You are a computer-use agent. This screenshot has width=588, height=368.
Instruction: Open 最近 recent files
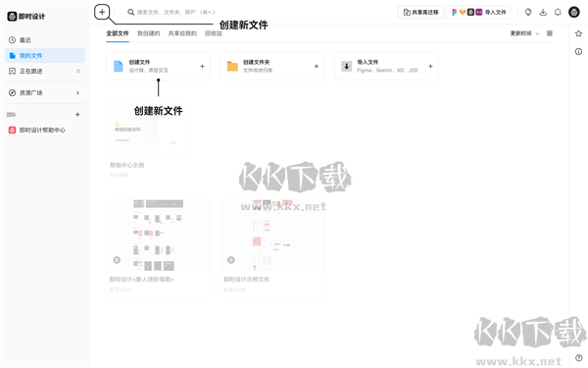(45, 40)
